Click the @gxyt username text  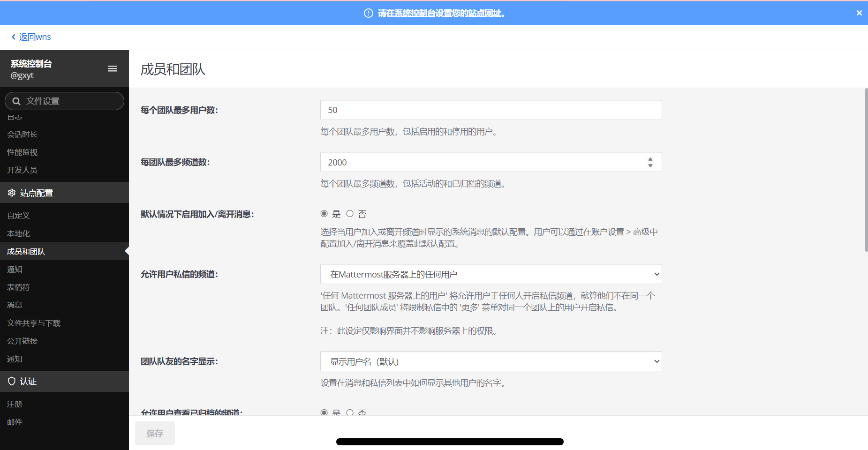22,75
